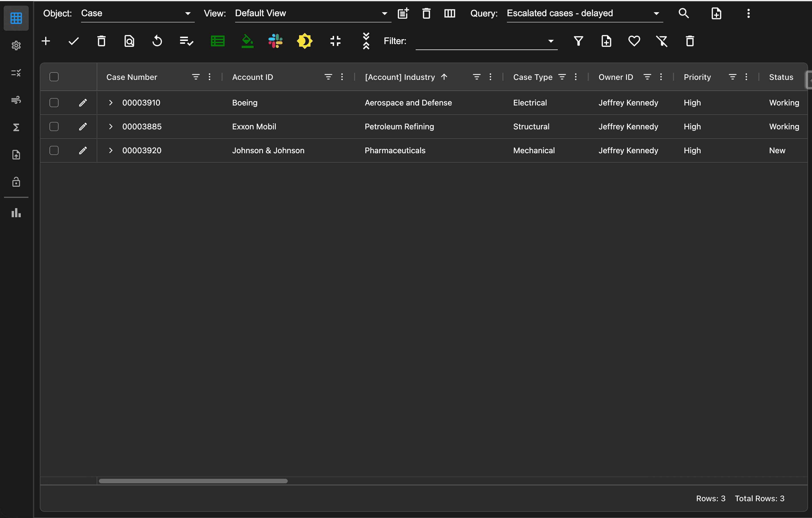
Task: Click the heart favorite filter icon
Action: click(634, 41)
